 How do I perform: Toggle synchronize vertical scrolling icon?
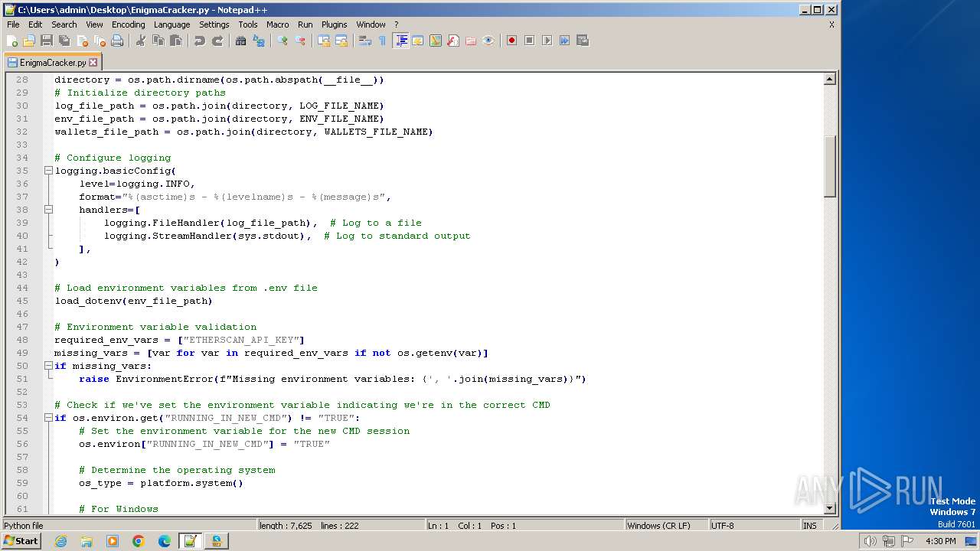(x=323, y=41)
